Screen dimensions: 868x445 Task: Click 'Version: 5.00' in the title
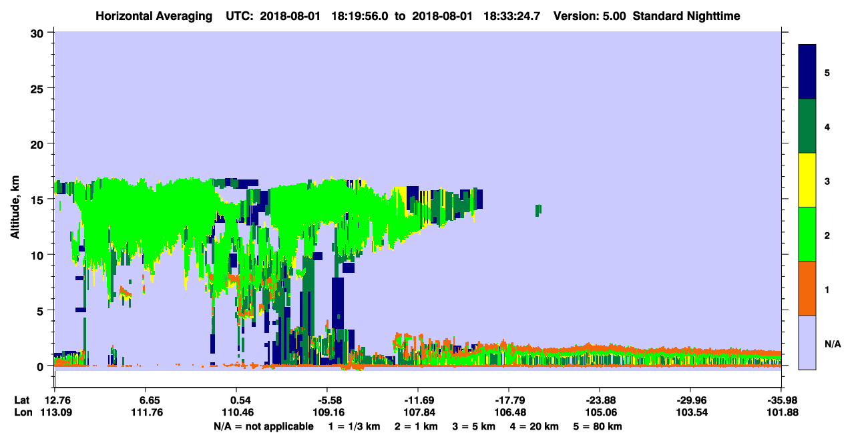click(x=589, y=15)
